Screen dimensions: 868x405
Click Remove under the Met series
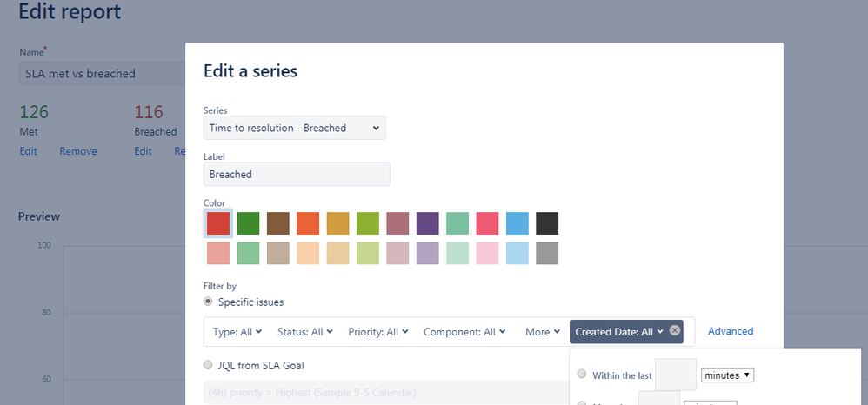pyautogui.click(x=78, y=151)
